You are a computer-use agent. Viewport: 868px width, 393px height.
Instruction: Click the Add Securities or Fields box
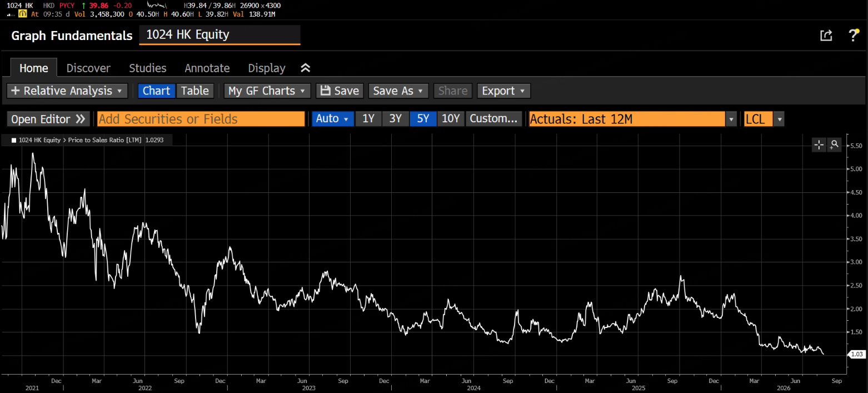(201, 119)
